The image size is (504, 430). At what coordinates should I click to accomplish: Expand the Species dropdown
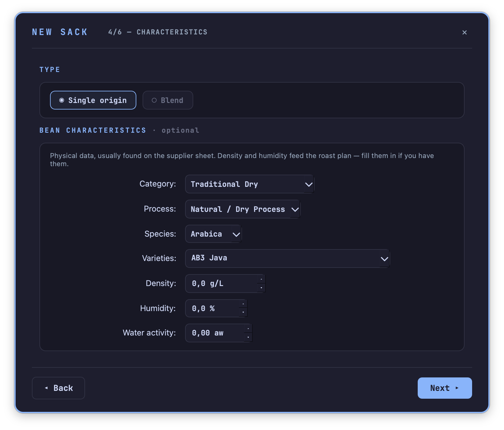pyautogui.click(x=213, y=234)
